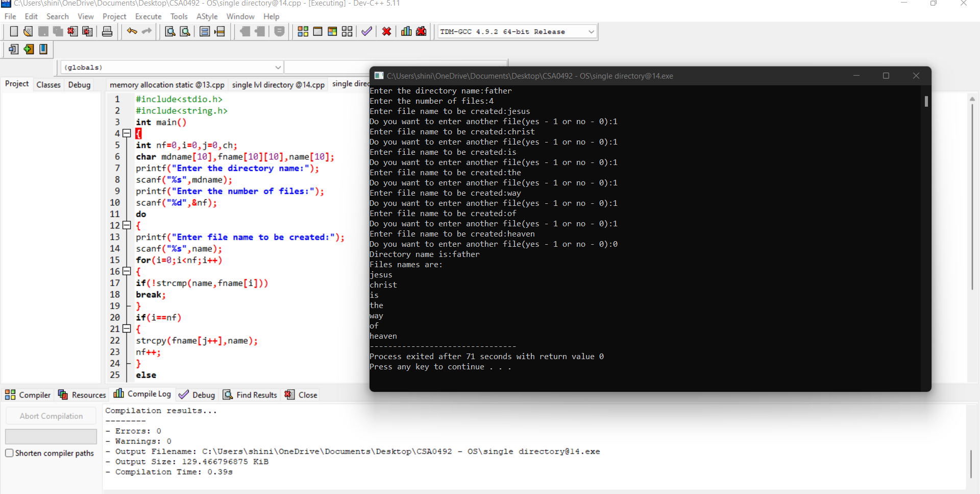Delete profiling data via the crossed chart icon
Screen dimensions: 980x494
pyautogui.click(x=421, y=31)
